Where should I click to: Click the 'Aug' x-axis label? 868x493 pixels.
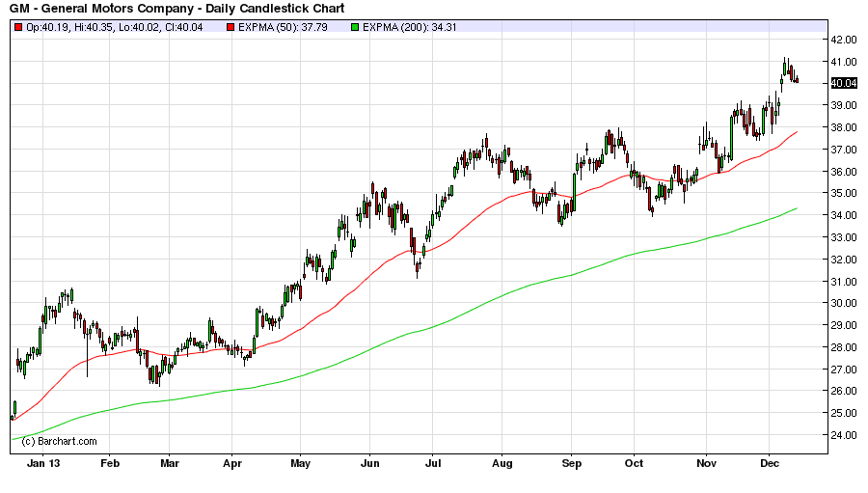pos(502,463)
